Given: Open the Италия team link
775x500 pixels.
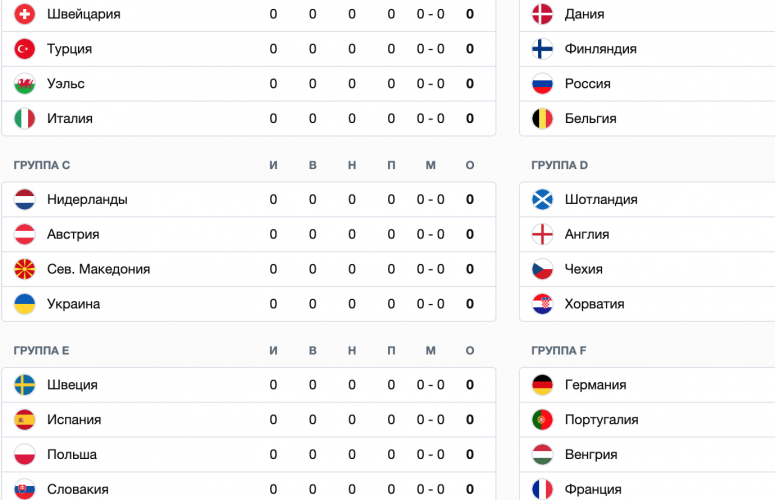Looking at the screenshot, I should pos(70,119).
